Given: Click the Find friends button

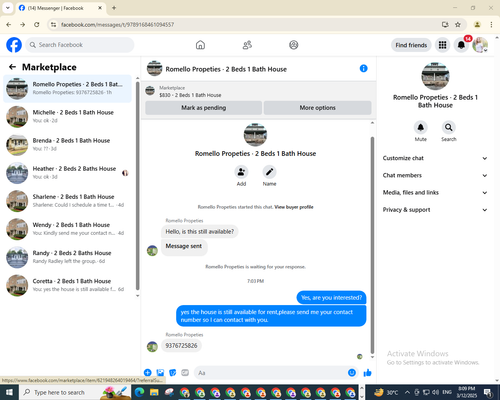Looking at the screenshot, I should pos(411,45).
